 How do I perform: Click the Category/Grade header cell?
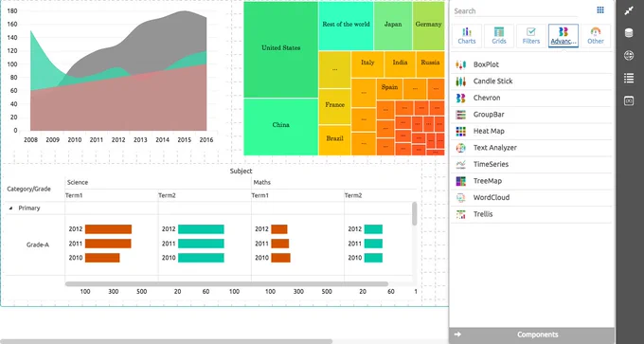pyautogui.click(x=28, y=189)
